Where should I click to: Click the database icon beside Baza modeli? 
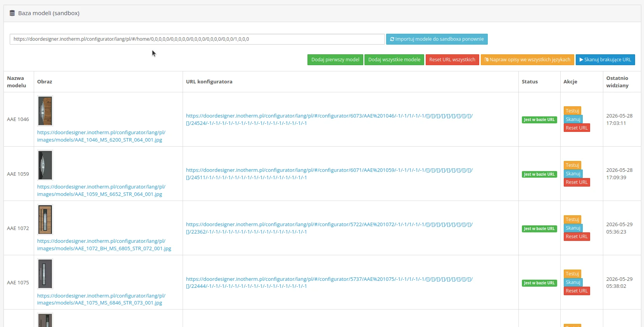(12, 13)
